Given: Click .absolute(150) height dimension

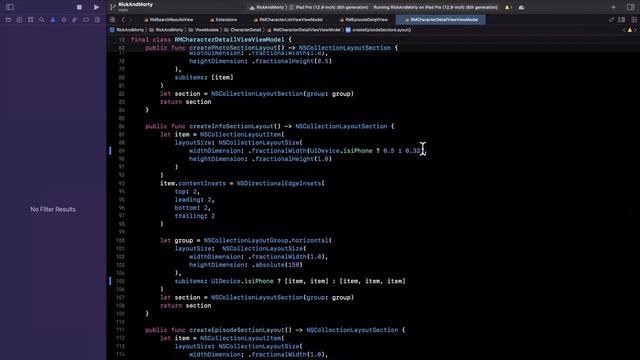Looking at the screenshot, I should [x=278, y=264].
